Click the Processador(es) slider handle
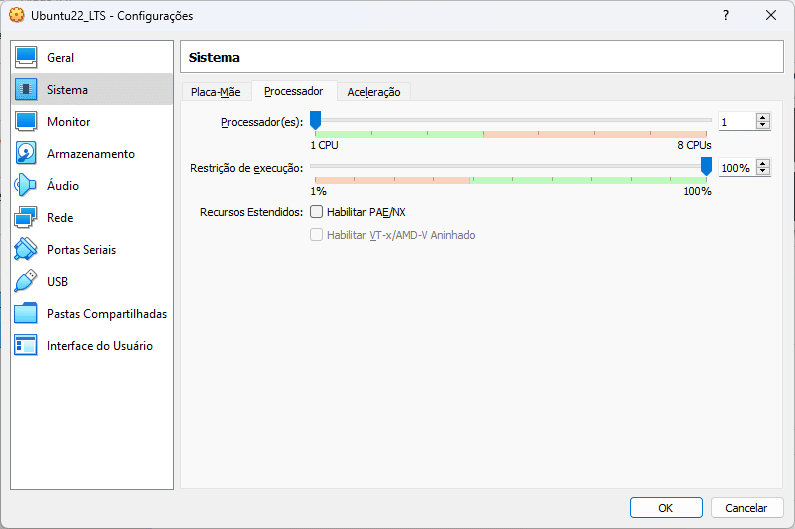The width and height of the screenshot is (795, 529). (x=315, y=121)
